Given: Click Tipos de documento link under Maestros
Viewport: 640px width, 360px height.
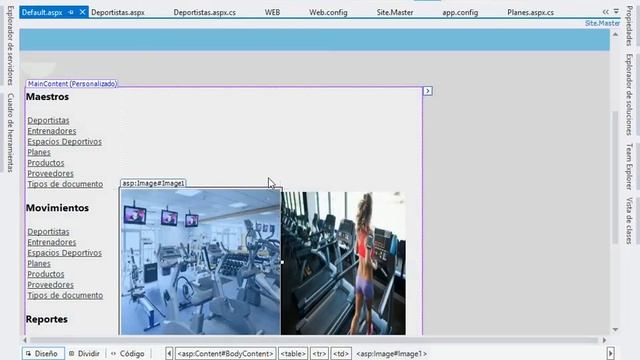Looking at the screenshot, I should (x=65, y=184).
